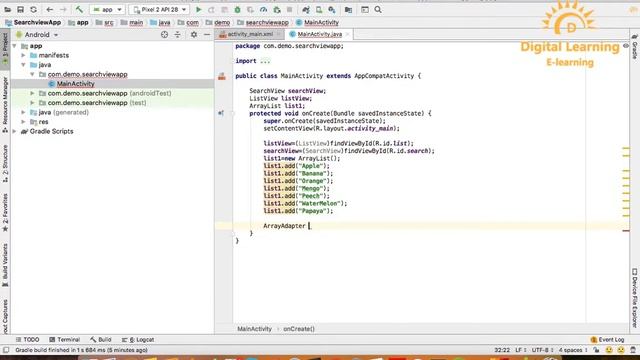Click the Stop icon in the toolbar
The width and height of the screenshot is (640, 360).
click(289, 9)
